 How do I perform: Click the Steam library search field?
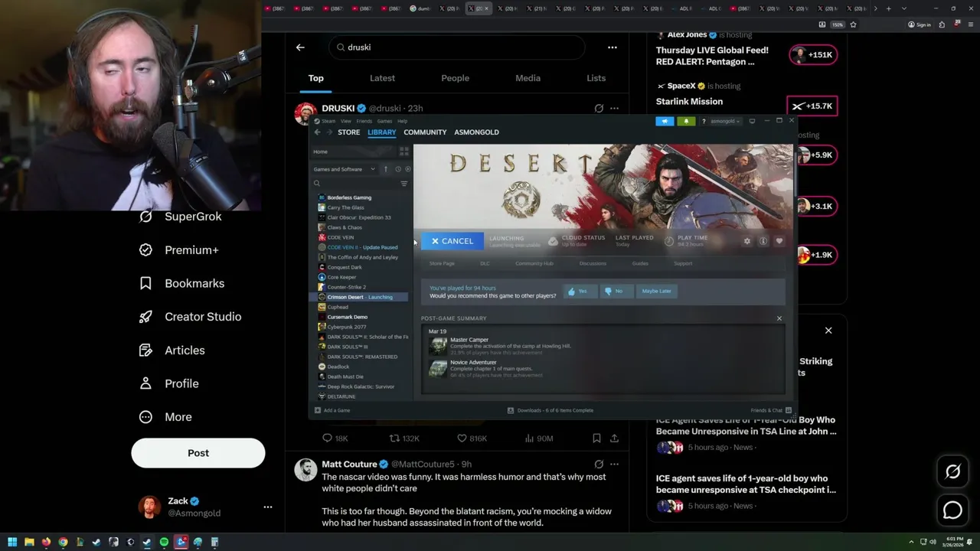tap(356, 184)
